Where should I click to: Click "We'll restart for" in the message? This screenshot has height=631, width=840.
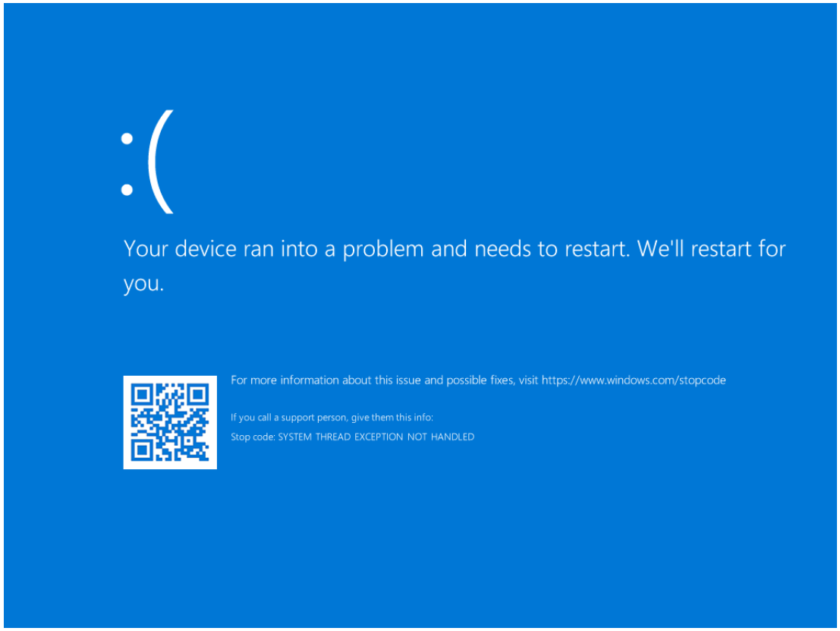712,249
